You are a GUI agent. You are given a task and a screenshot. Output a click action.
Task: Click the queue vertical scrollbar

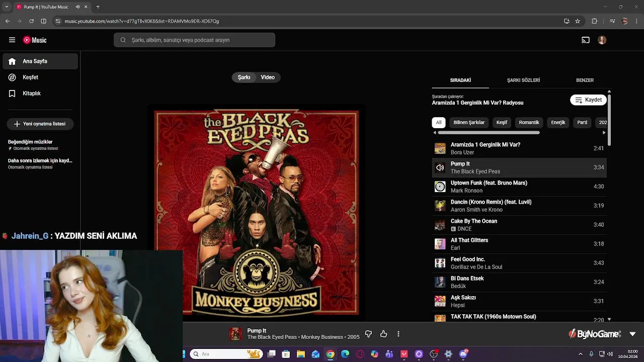click(609, 120)
